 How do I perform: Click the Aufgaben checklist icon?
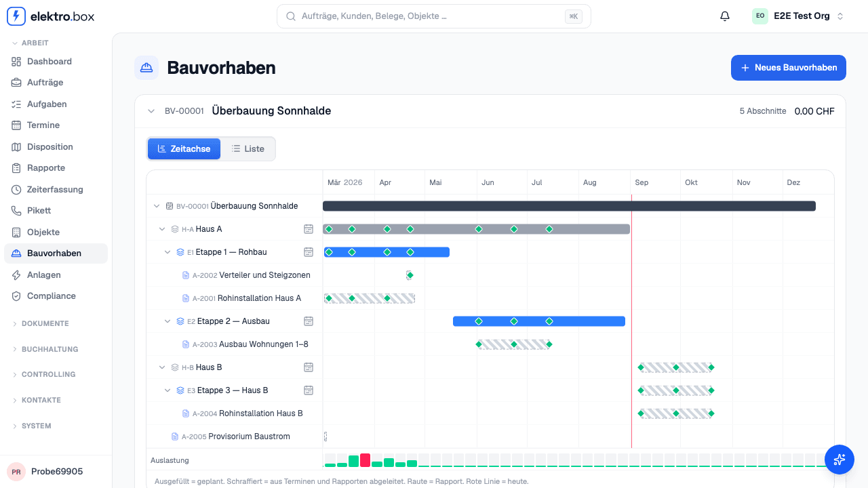(16, 104)
